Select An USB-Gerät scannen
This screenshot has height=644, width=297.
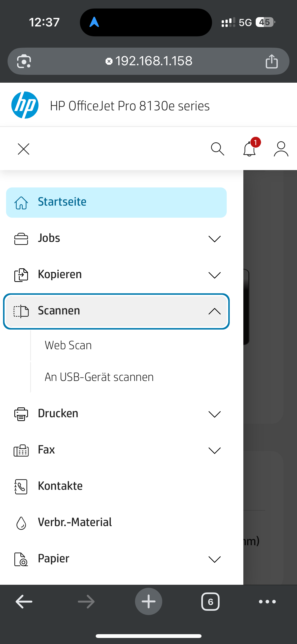99,377
